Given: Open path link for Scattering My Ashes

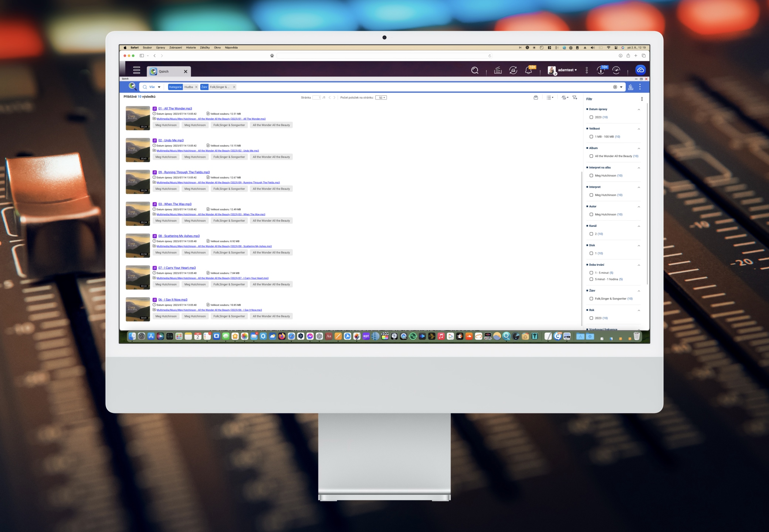Looking at the screenshot, I should pos(214,246).
